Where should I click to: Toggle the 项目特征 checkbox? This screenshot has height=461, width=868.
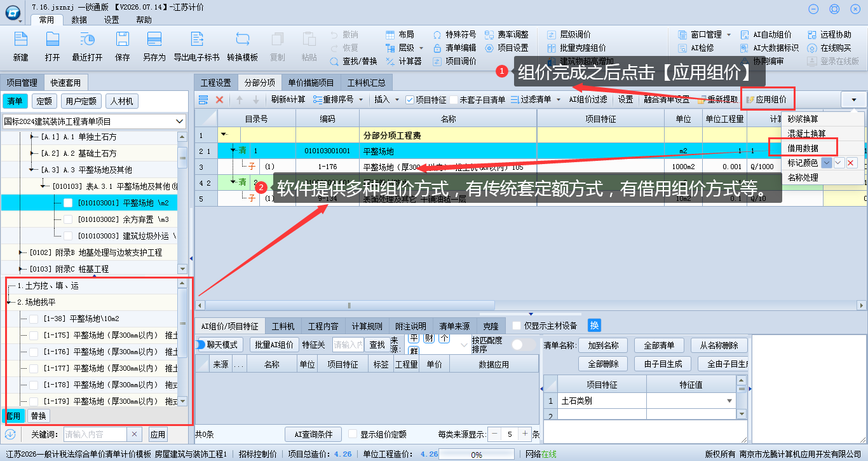pos(410,100)
